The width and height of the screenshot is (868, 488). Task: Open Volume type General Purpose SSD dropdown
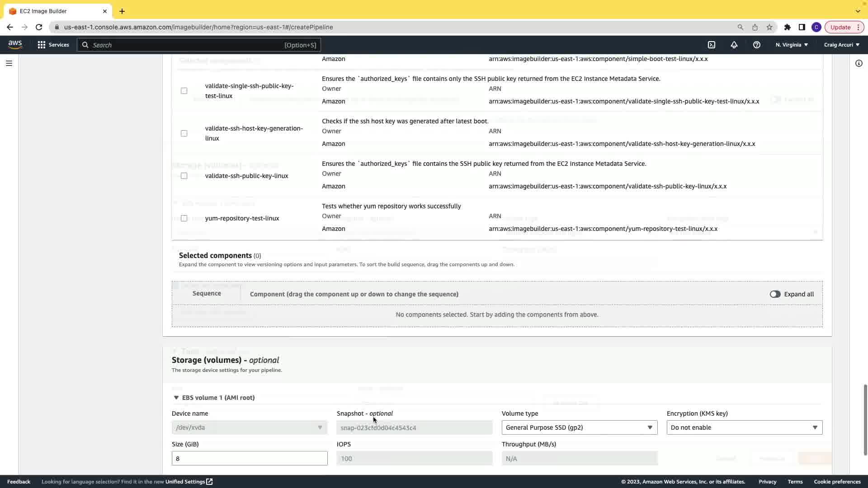[579, 427]
